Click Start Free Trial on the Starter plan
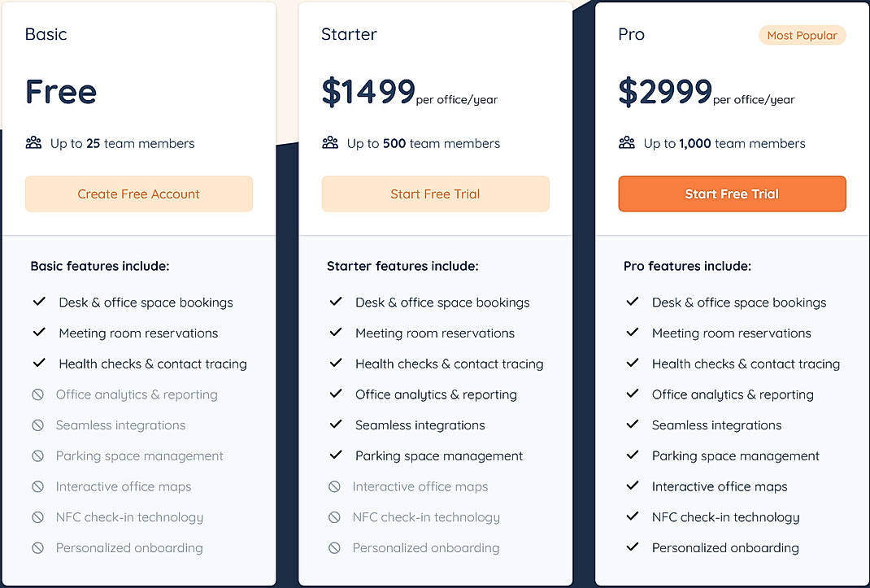The image size is (870, 588). point(435,194)
